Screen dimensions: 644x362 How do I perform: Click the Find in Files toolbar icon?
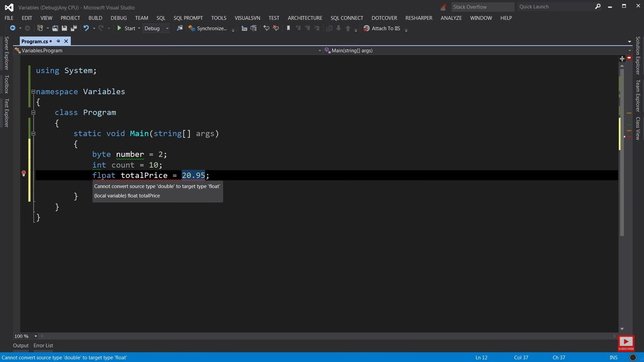[x=180, y=28]
